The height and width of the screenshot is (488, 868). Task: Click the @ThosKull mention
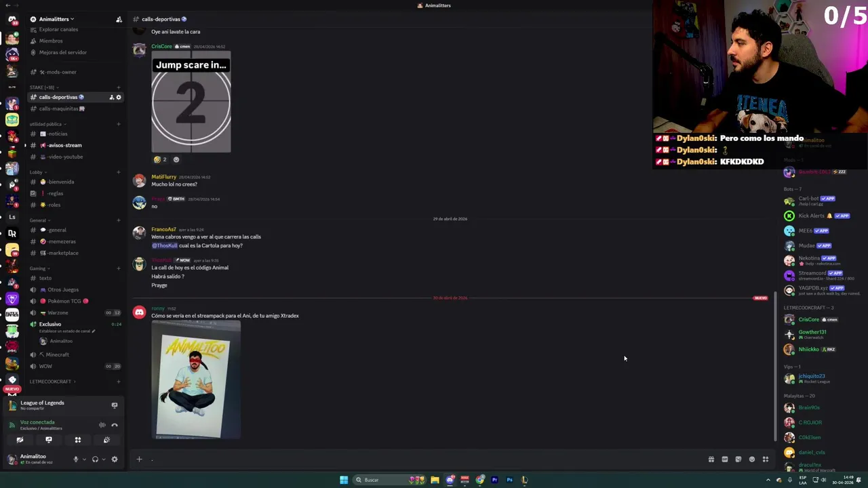click(164, 245)
